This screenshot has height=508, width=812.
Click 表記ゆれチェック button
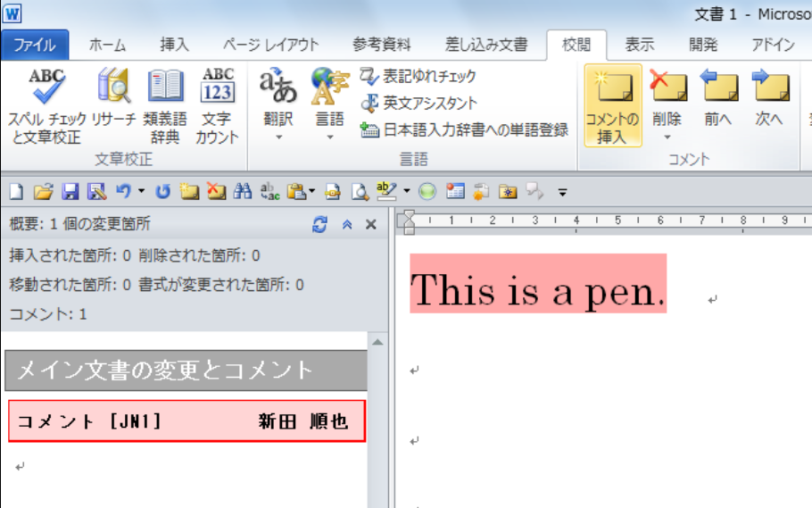coord(419,77)
